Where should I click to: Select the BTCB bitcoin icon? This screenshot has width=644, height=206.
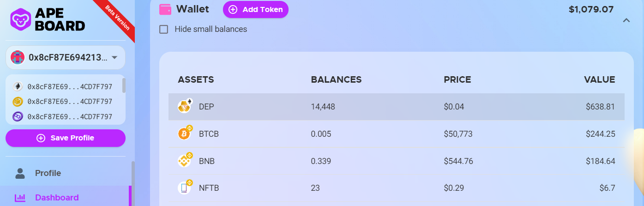tap(185, 133)
